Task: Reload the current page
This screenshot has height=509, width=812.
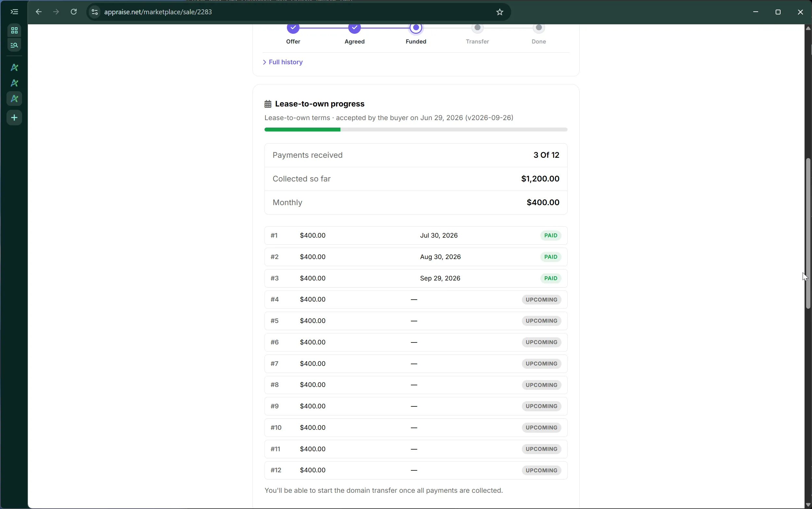Action: (74, 12)
